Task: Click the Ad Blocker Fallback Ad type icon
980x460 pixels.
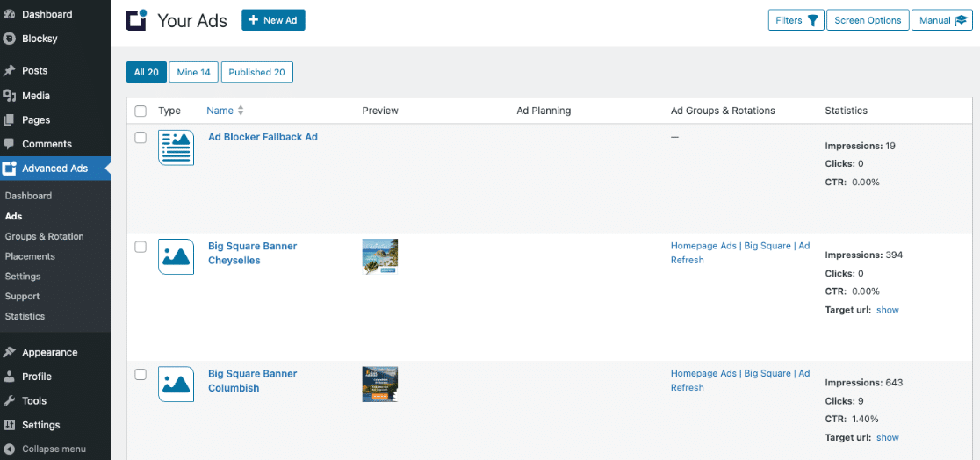Action: point(177,147)
